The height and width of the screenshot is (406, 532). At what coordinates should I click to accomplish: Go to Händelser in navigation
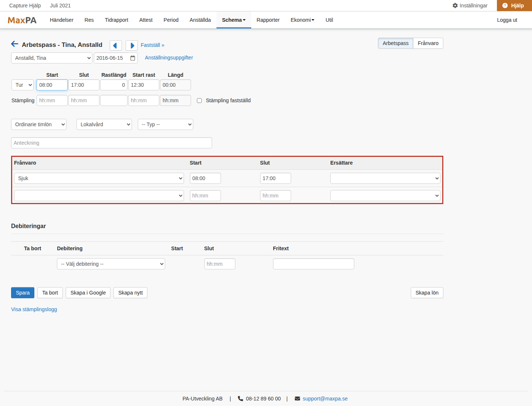[x=62, y=20]
